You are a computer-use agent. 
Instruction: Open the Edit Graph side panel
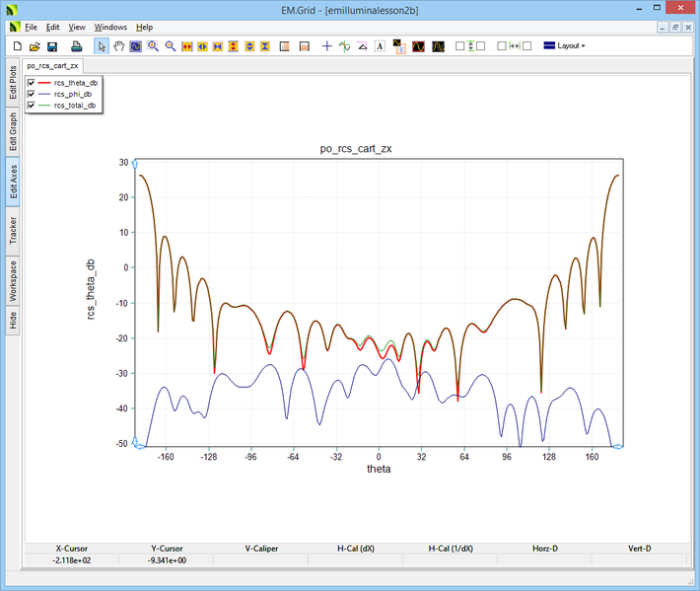pyautogui.click(x=13, y=131)
